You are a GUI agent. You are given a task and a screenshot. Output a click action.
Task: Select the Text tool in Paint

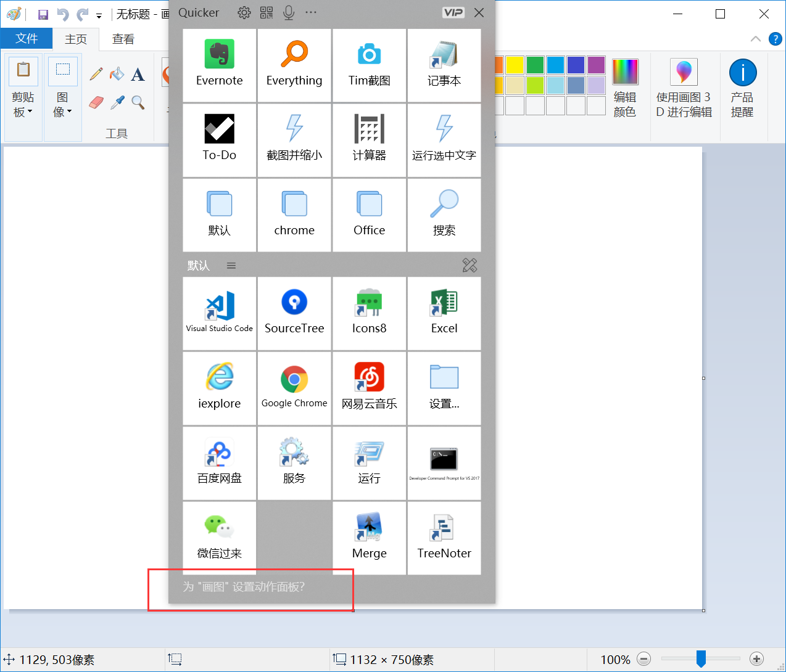click(x=138, y=74)
